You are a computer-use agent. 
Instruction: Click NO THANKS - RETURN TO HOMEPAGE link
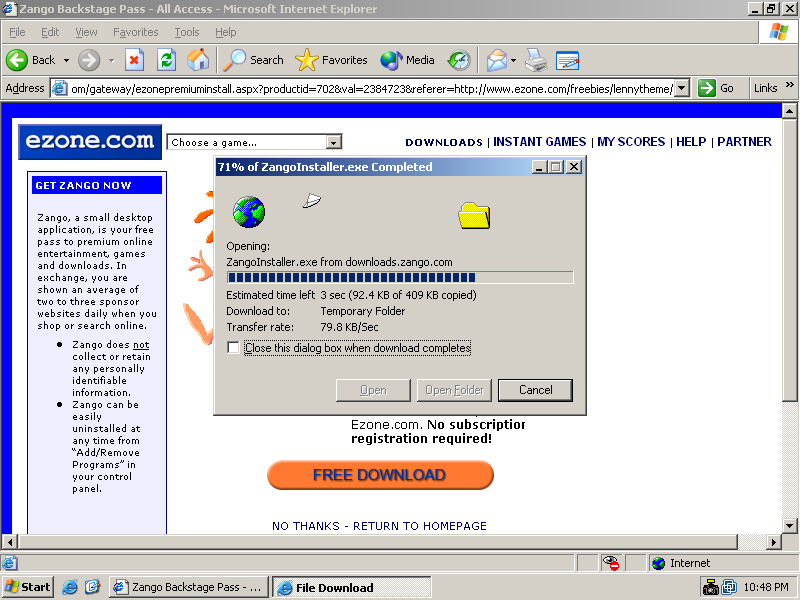tap(379, 526)
